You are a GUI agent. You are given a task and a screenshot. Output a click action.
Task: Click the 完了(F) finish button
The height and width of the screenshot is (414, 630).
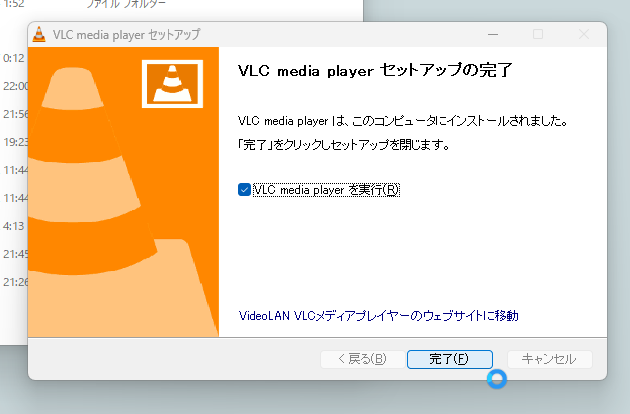click(x=450, y=359)
